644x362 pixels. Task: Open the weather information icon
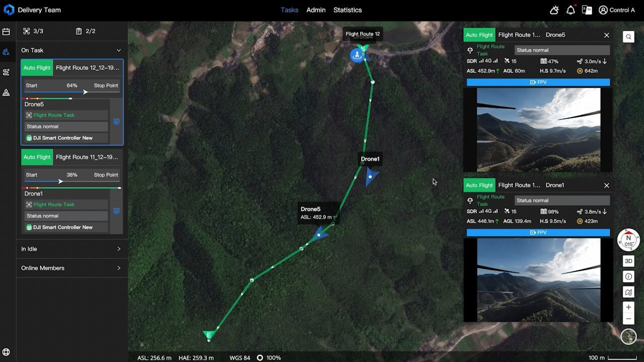[x=554, y=10]
